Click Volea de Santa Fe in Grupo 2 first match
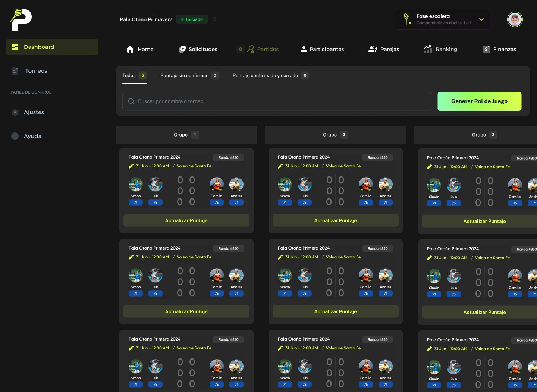 343,166
